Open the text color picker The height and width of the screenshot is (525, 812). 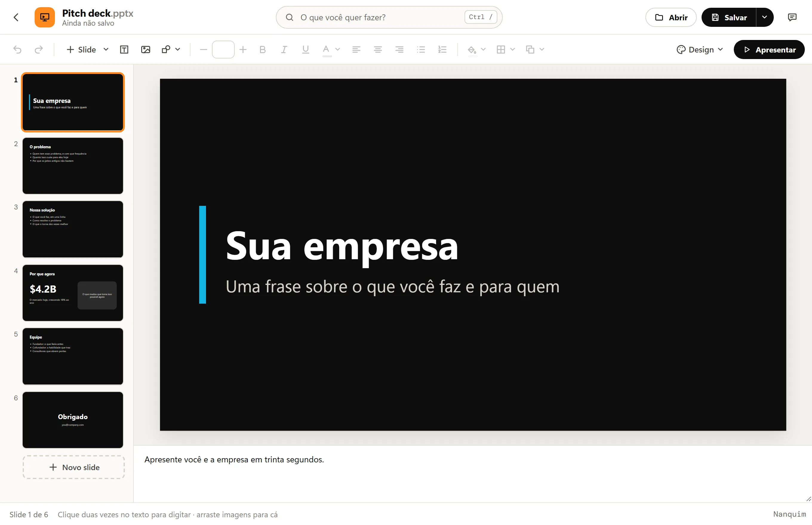[327, 50]
